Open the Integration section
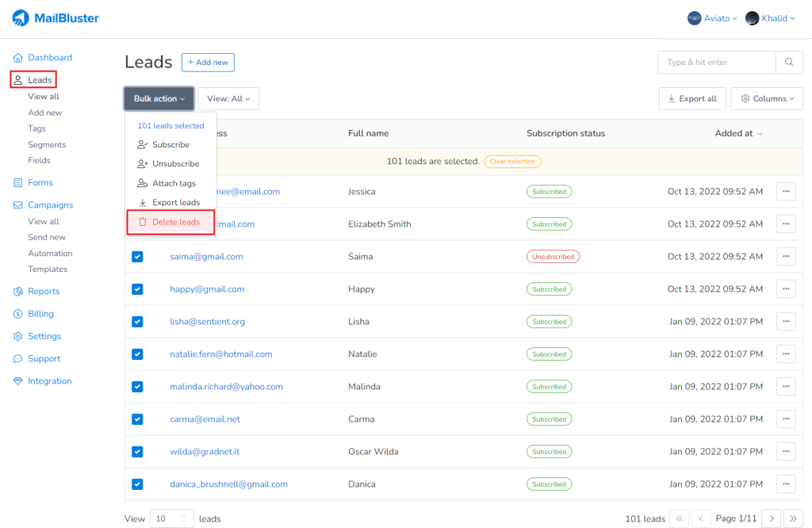This screenshot has width=812, height=528. (x=48, y=381)
